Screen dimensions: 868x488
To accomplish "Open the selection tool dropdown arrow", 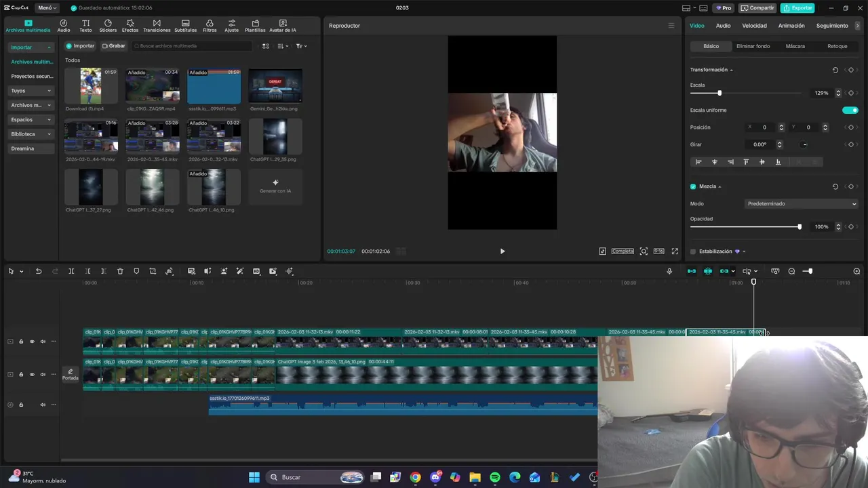I will click(x=21, y=271).
